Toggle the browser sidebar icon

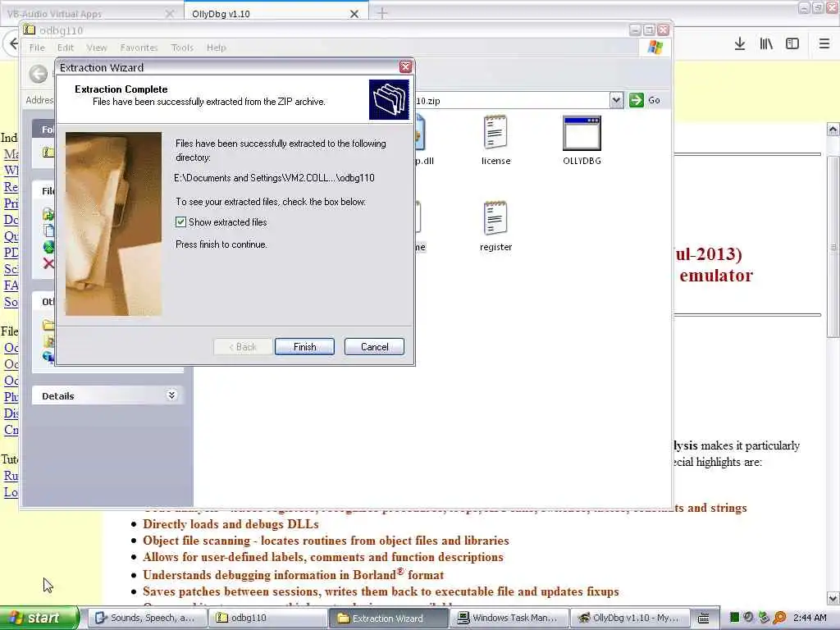coord(792,44)
